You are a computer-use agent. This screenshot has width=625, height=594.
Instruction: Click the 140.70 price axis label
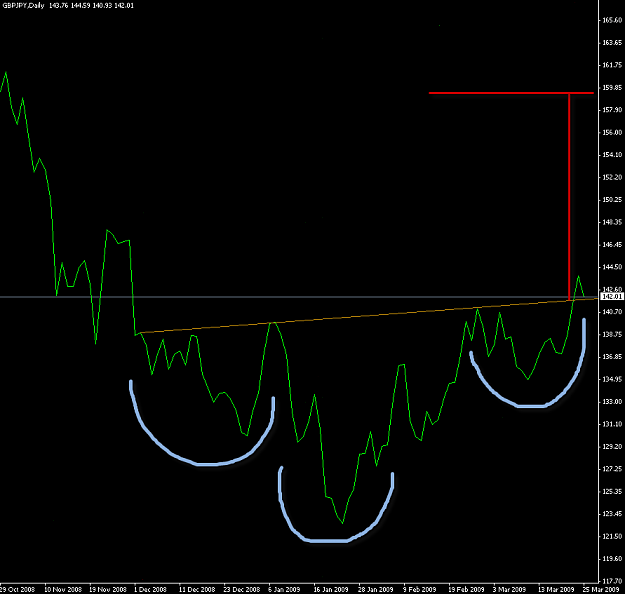(x=612, y=312)
